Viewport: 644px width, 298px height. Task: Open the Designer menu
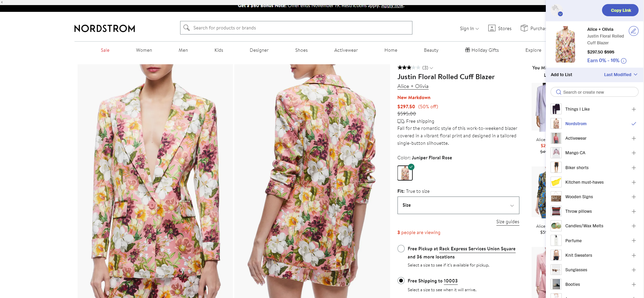pos(259,50)
